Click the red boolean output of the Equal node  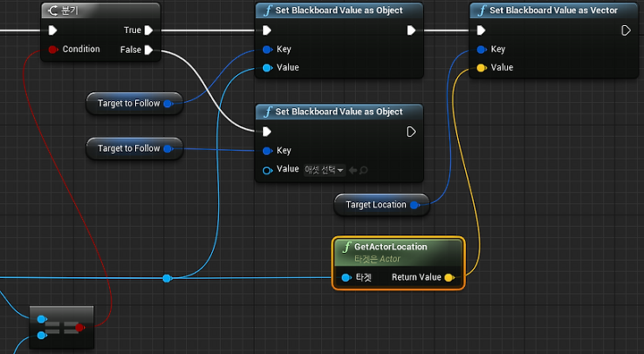click(80, 327)
